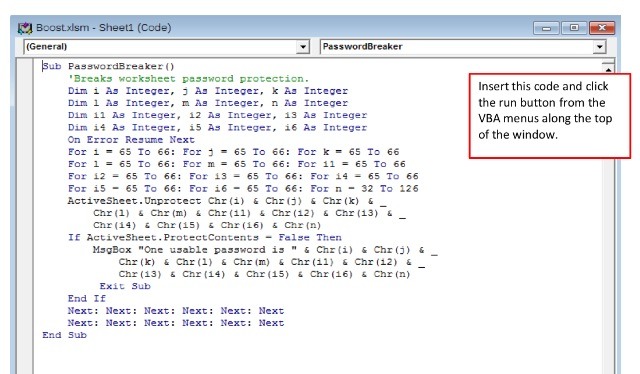
Task: Place cursor on Sub PasswordBreaker() line
Action: 108,66
